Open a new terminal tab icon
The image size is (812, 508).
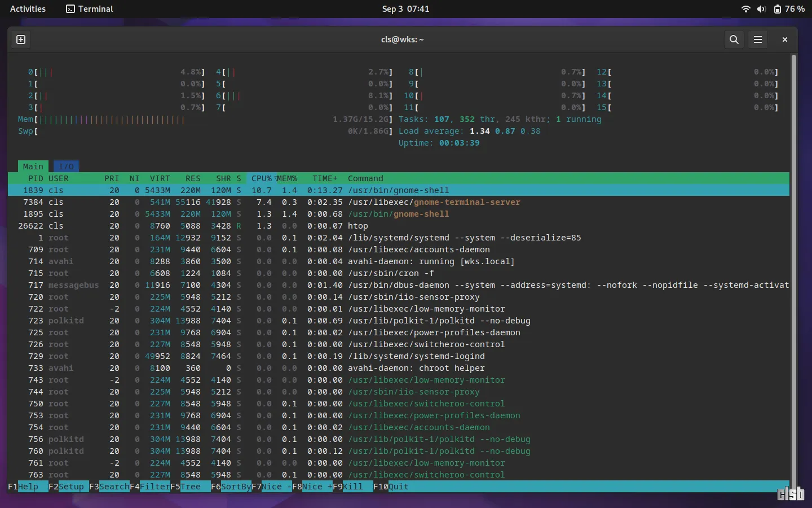[21, 40]
